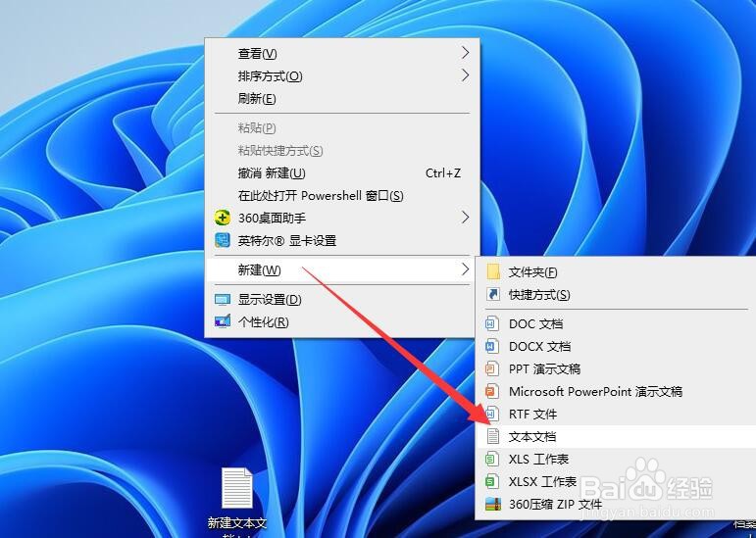Choose 粘贴(P) menu item

(342, 128)
